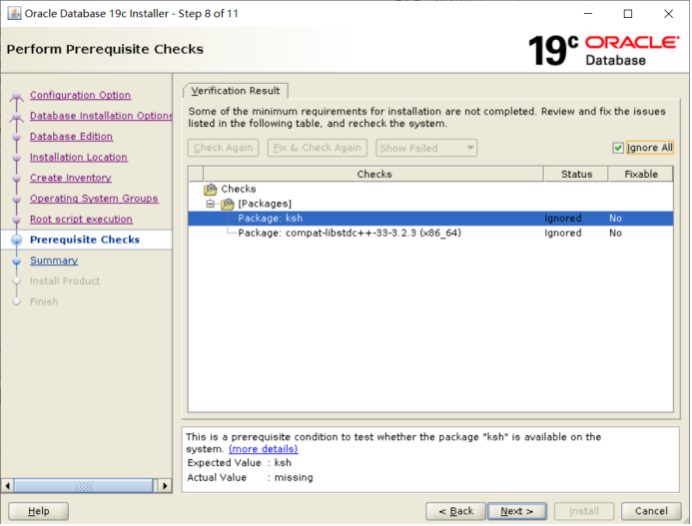
Task: Click the Cancel button
Action: [651, 511]
